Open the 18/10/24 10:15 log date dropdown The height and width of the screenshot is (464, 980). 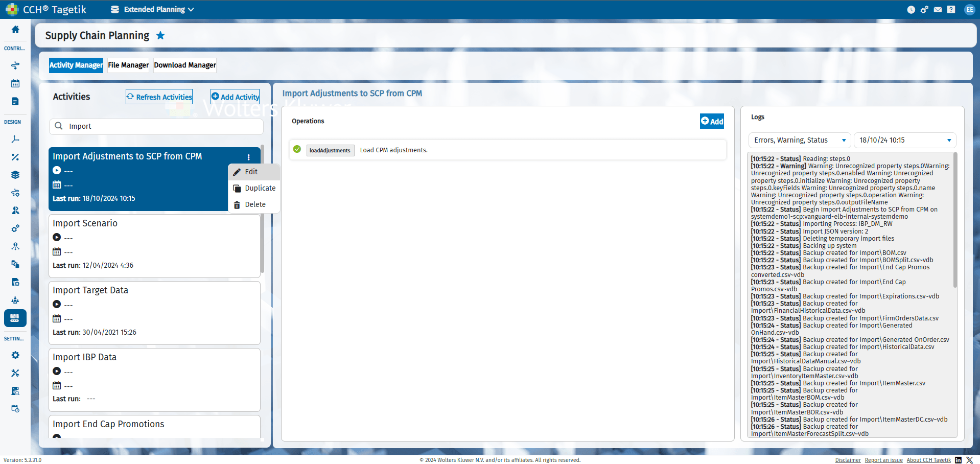pyautogui.click(x=905, y=140)
